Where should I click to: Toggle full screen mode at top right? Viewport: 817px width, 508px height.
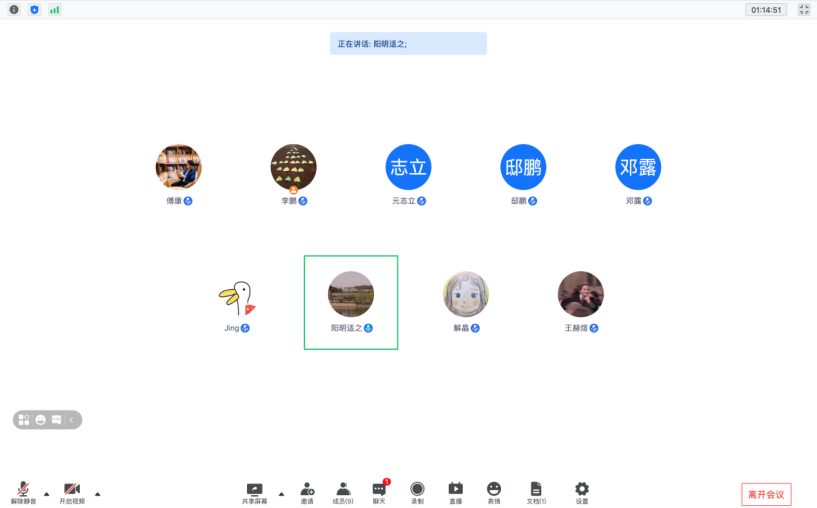click(804, 9)
